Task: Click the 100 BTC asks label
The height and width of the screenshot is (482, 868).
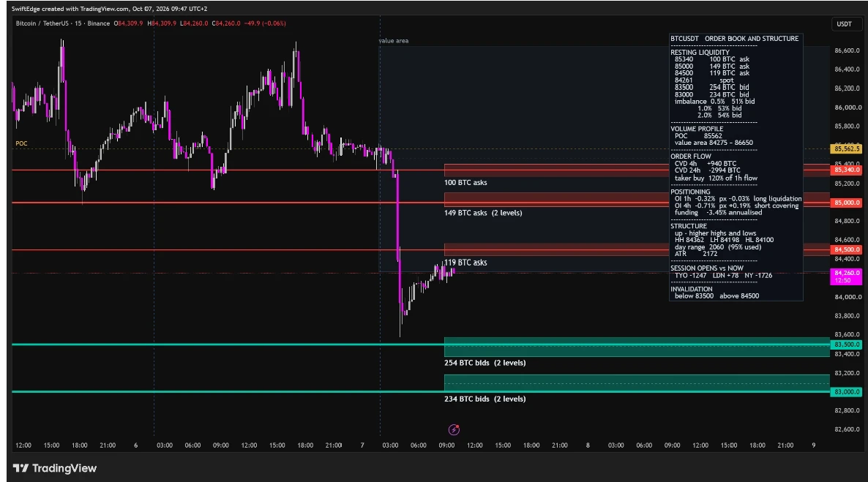Action: point(465,183)
